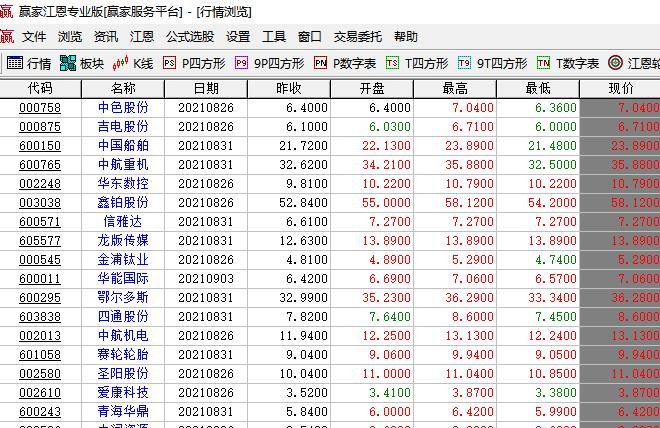Image resolution: width=660 pixels, height=428 pixels.
Task: Open the 资讯 menu
Action: pyautogui.click(x=106, y=37)
